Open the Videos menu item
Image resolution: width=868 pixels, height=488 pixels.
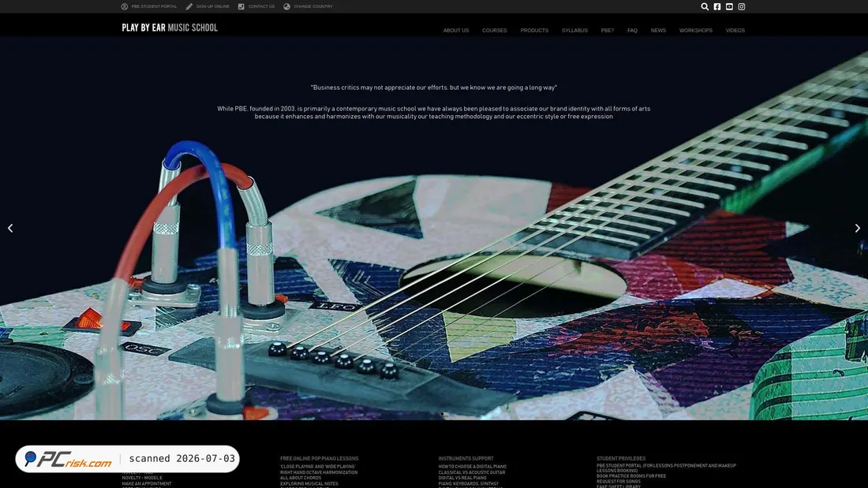click(735, 31)
